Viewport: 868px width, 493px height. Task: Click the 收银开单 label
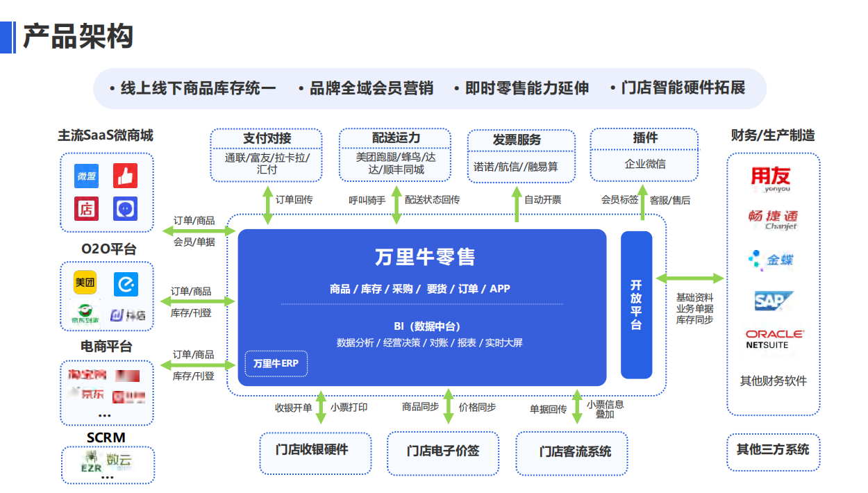pyautogui.click(x=293, y=408)
